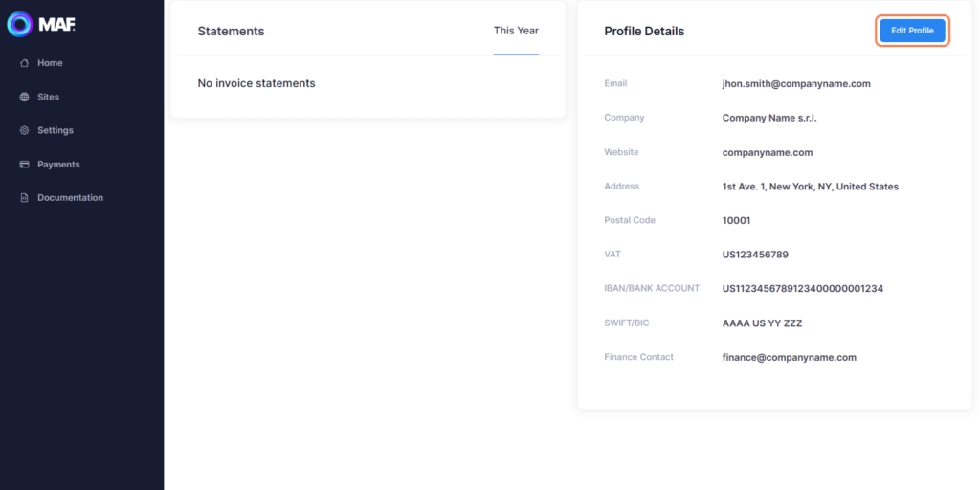The image size is (980, 490).
Task: Click the finance@companyname.com contact email
Action: pyautogui.click(x=789, y=358)
